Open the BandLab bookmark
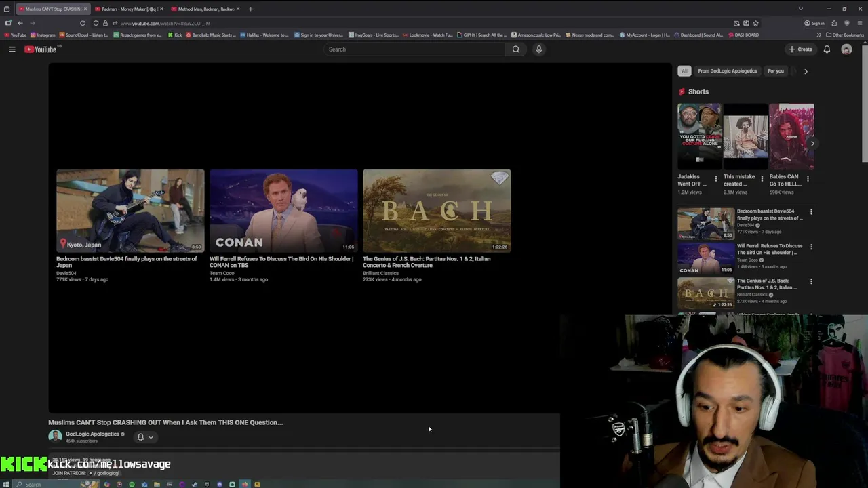 pos(211,35)
